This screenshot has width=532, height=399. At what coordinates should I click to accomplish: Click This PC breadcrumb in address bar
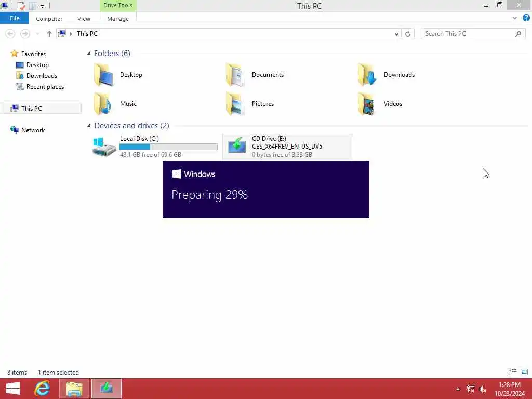coord(87,34)
